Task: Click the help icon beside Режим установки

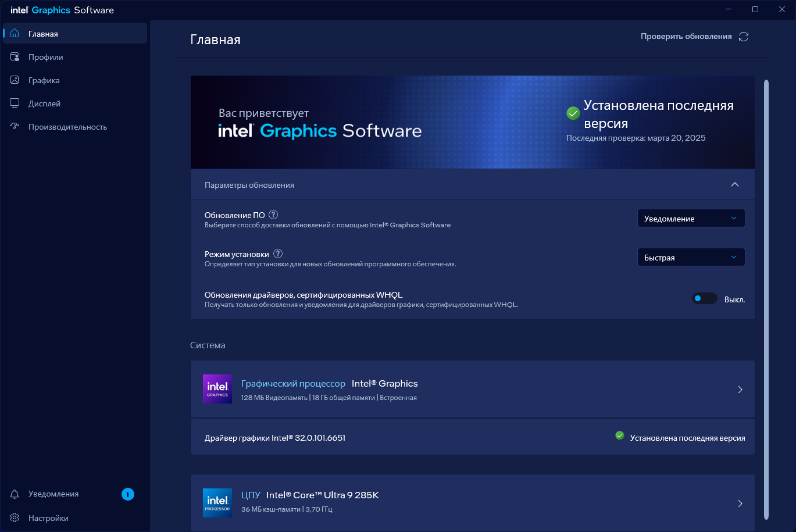Action: (278, 253)
